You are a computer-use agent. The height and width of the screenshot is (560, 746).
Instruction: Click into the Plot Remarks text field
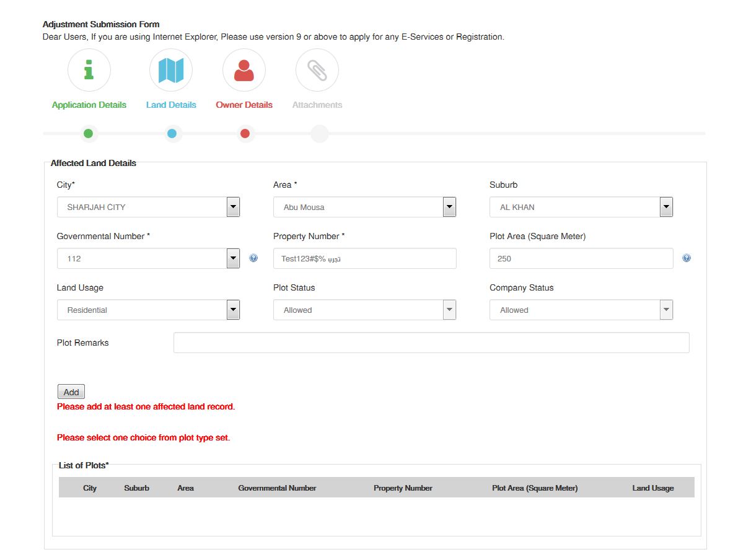tap(431, 343)
